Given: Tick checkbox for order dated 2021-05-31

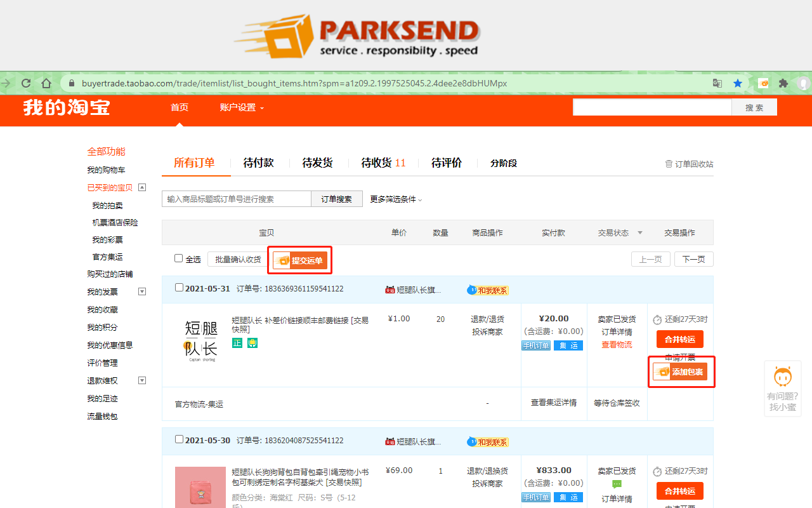Looking at the screenshot, I should pyautogui.click(x=179, y=288).
